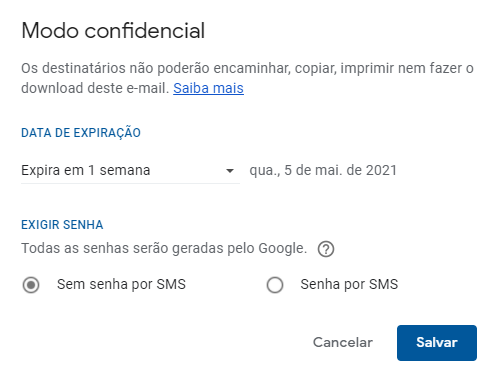Click the 'Os destinatários não poderão' description line

pyautogui.click(x=247, y=68)
